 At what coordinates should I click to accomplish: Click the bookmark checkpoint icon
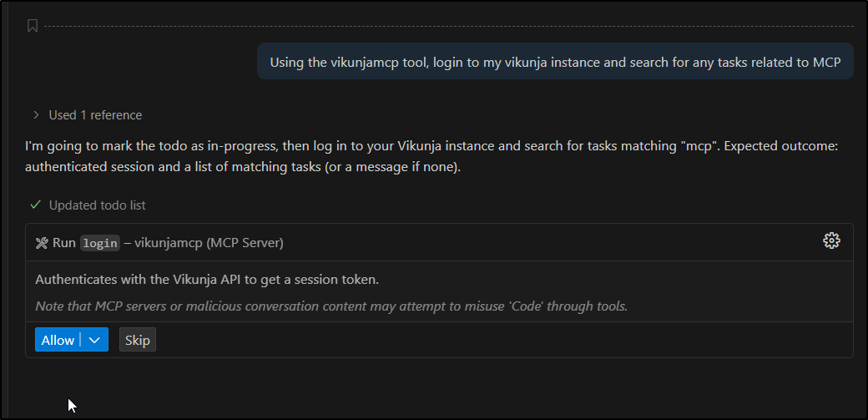tap(33, 26)
